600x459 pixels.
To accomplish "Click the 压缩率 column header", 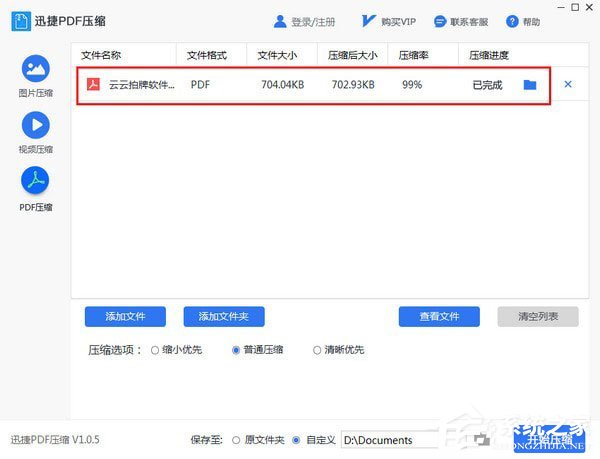I will [414, 55].
